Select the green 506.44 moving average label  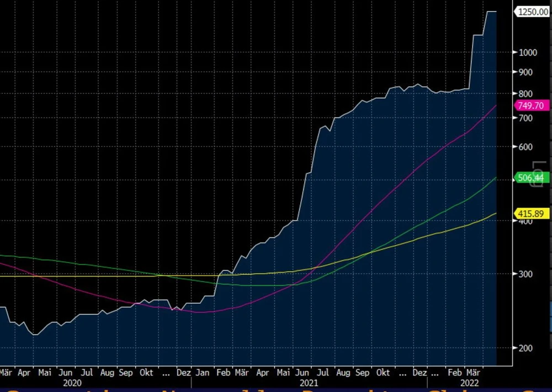click(530, 178)
